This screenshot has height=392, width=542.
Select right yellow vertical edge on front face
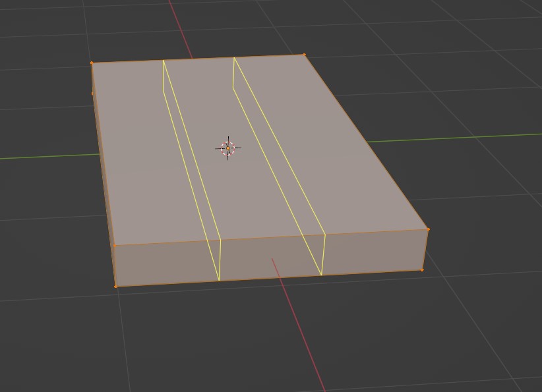[323, 254]
